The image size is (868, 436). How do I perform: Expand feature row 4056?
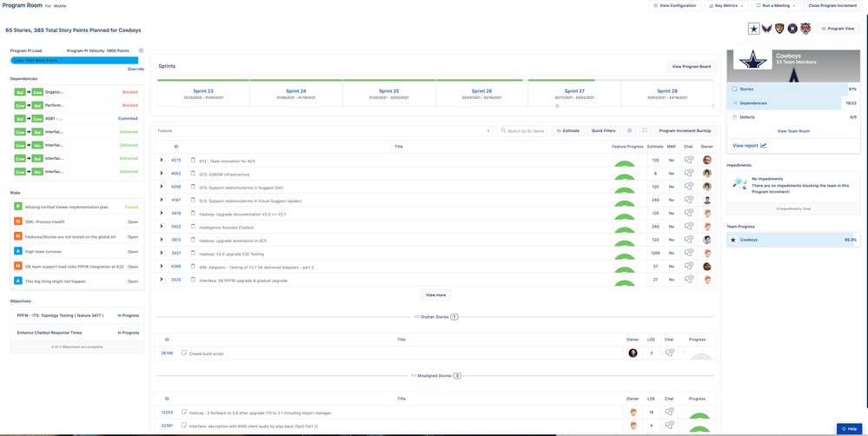click(162, 187)
